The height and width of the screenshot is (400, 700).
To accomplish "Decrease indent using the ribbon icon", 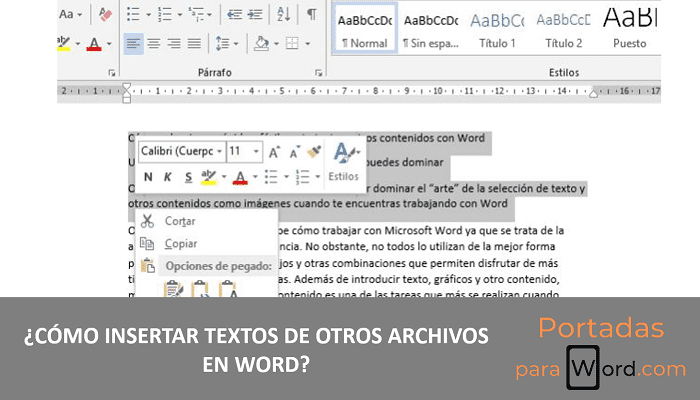I will click(x=234, y=14).
